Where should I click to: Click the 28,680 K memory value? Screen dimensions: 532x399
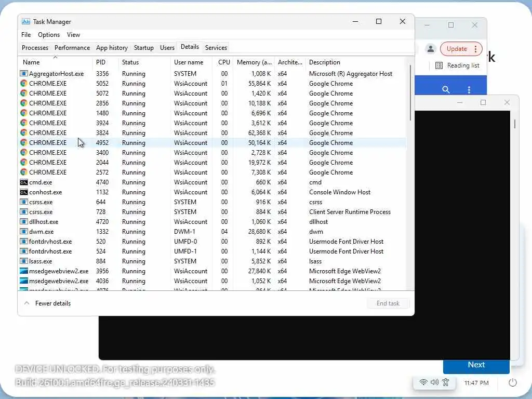click(259, 231)
